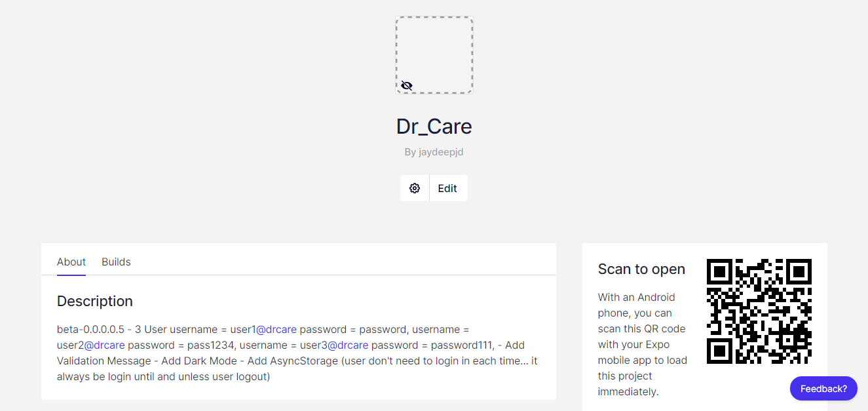Open the @drcare link after user3
This screenshot has height=411, width=868.
coord(348,345)
